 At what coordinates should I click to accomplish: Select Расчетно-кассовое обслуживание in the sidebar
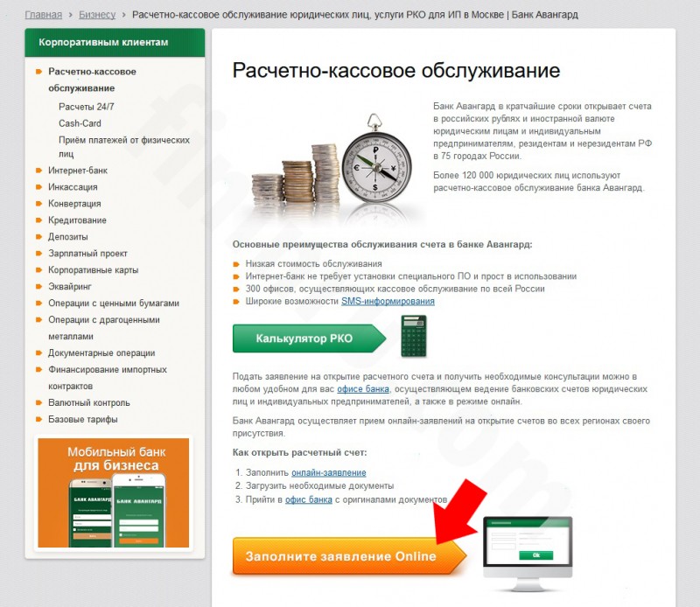click(x=92, y=80)
